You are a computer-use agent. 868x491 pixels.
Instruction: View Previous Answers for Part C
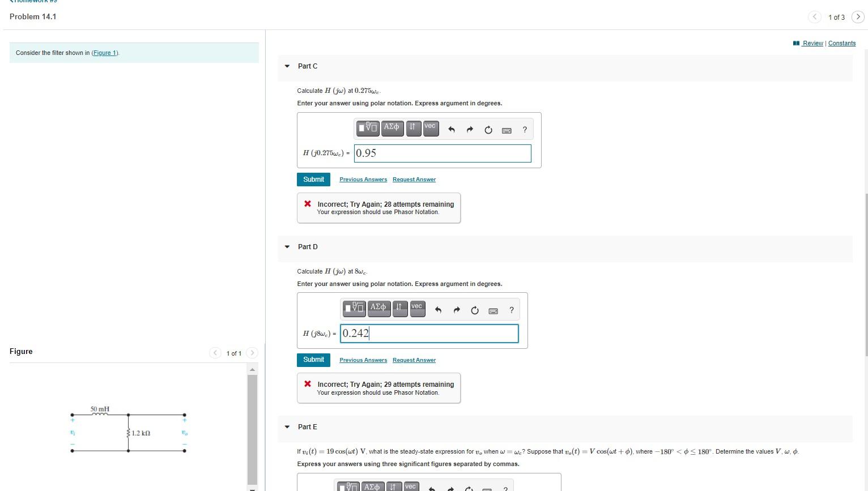tap(363, 180)
